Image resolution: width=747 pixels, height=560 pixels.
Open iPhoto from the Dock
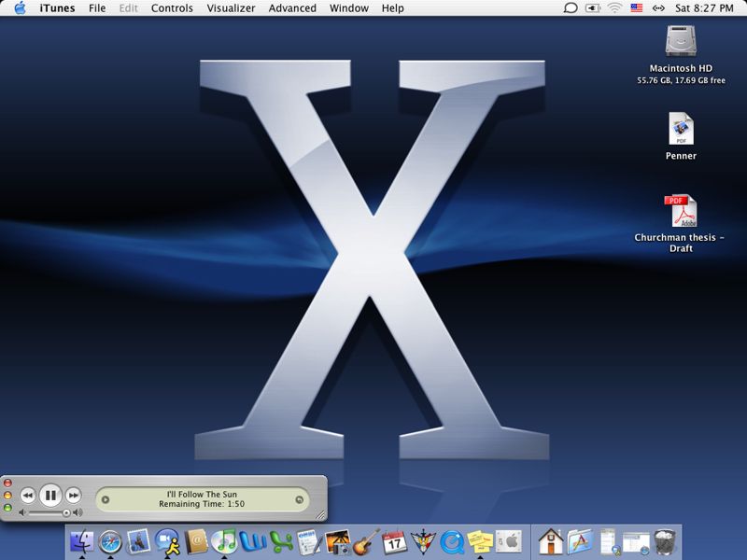(338, 542)
